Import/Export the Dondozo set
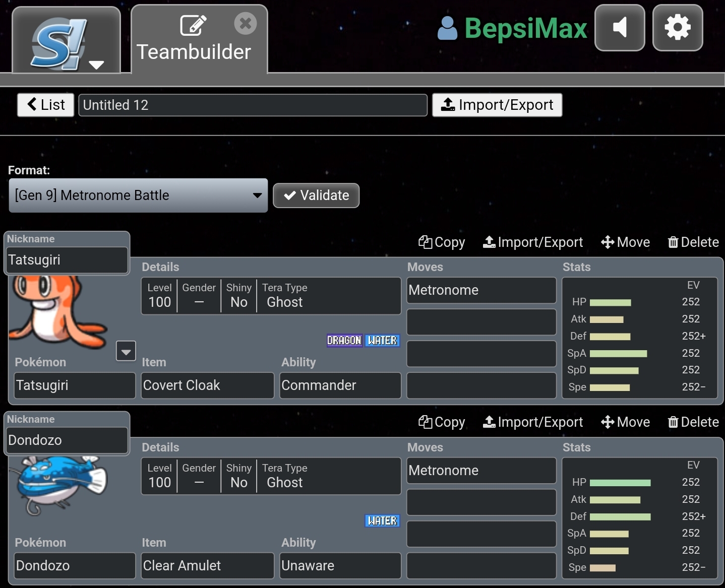Viewport: 725px width, 588px height. click(533, 422)
